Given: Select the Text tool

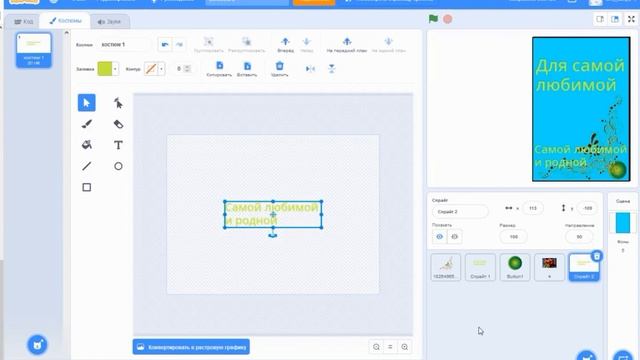Looking at the screenshot, I should click(x=118, y=145).
